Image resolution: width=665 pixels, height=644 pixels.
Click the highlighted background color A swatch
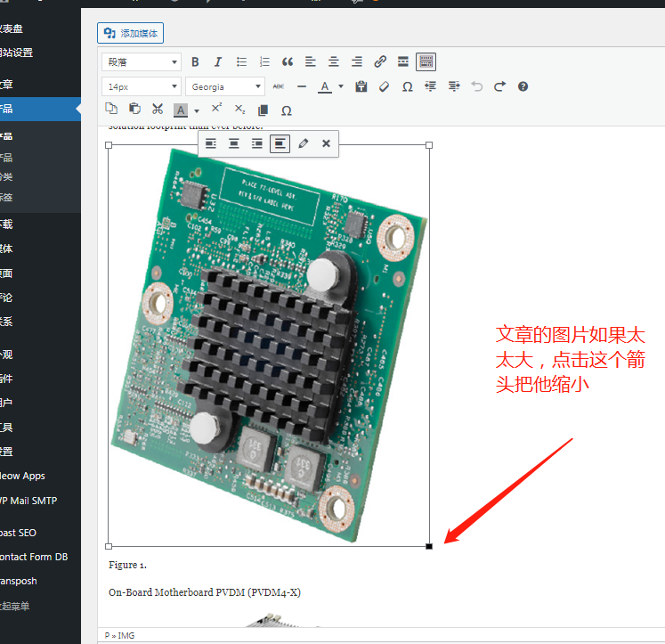tap(181, 110)
